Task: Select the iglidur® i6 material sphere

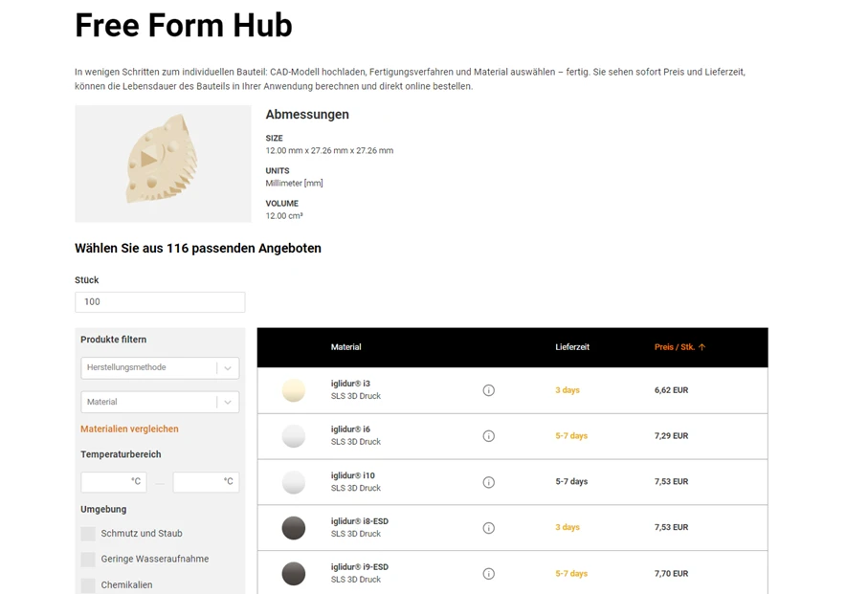Action: [293, 436]
